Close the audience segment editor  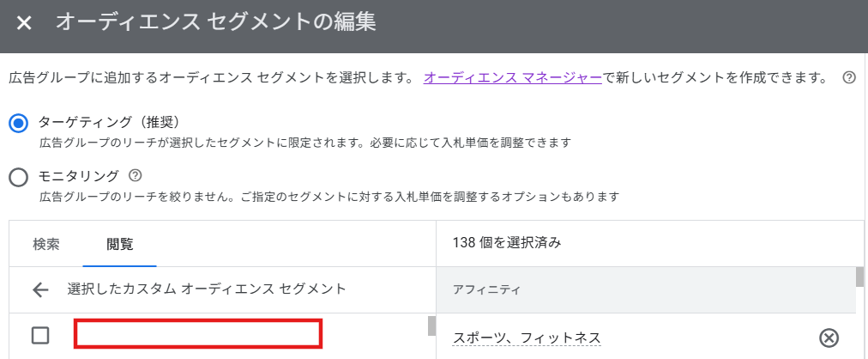[24, 23]
